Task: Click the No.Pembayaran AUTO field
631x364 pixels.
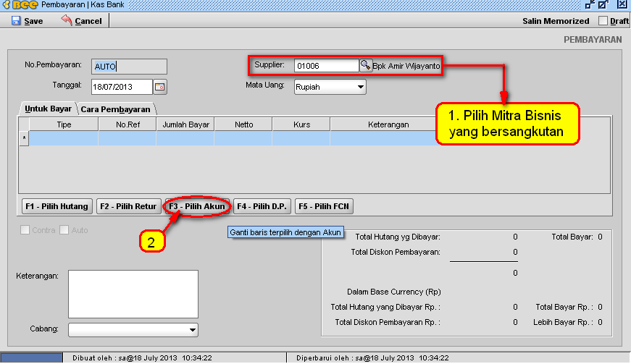Action: click(x=129, y=67)
